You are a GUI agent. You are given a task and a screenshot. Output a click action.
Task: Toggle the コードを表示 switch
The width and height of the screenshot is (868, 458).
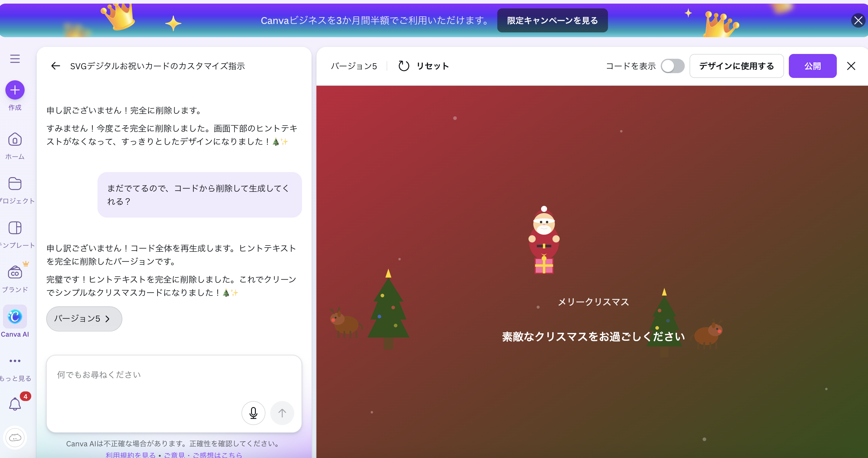click(x=672, y=66)
